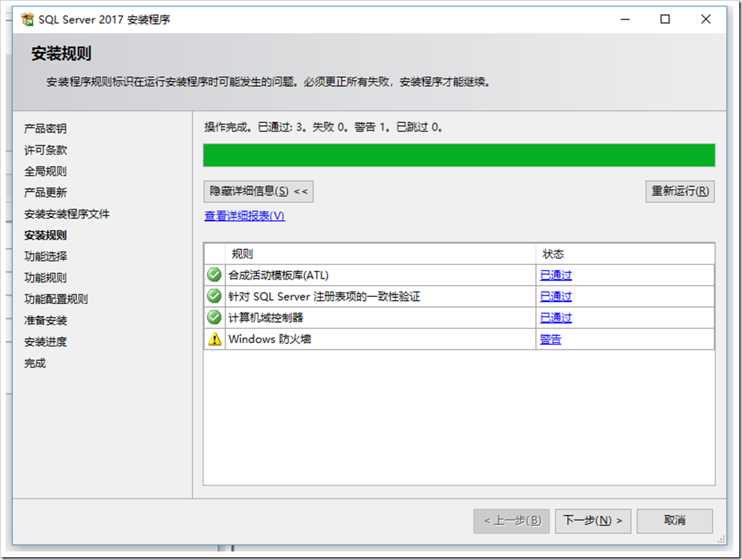The width and height of the screenshot is (742, 560).
Task: Click the green completed progress bar
Action: click(x=459, y=155)
